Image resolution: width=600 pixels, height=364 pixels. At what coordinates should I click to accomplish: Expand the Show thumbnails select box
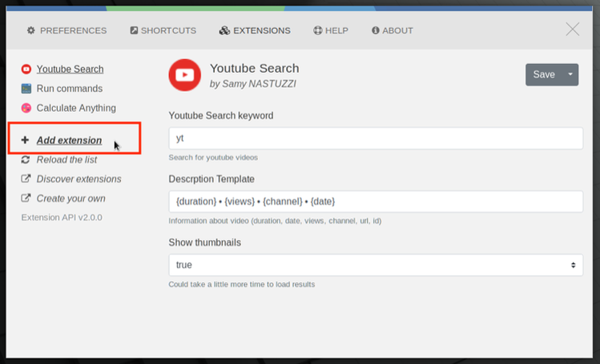[376, 265]
